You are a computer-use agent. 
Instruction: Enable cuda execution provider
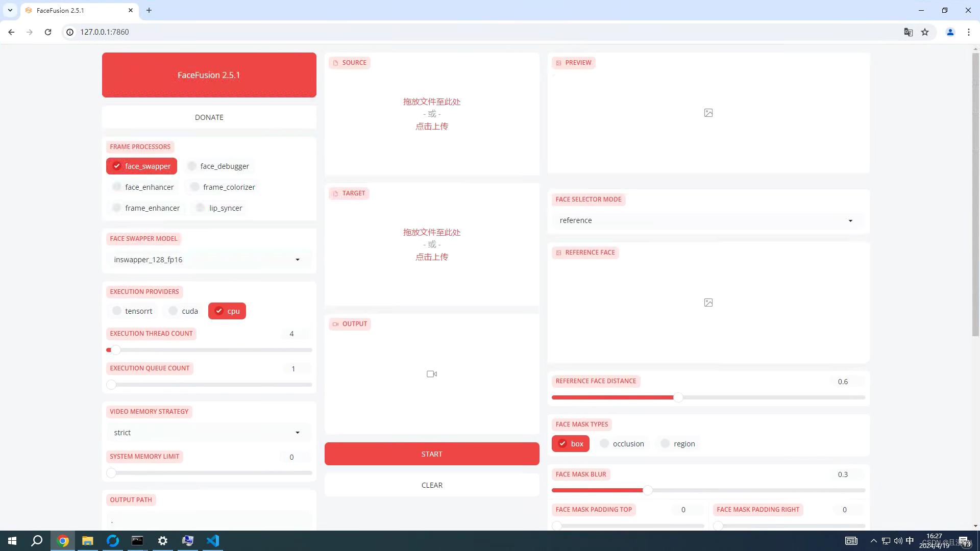[183, 311]
